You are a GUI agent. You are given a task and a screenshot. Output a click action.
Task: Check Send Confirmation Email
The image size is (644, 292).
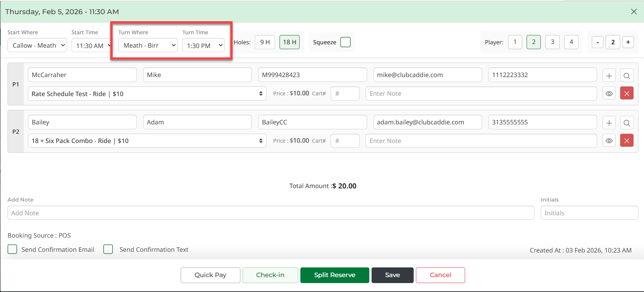[12, 249]
